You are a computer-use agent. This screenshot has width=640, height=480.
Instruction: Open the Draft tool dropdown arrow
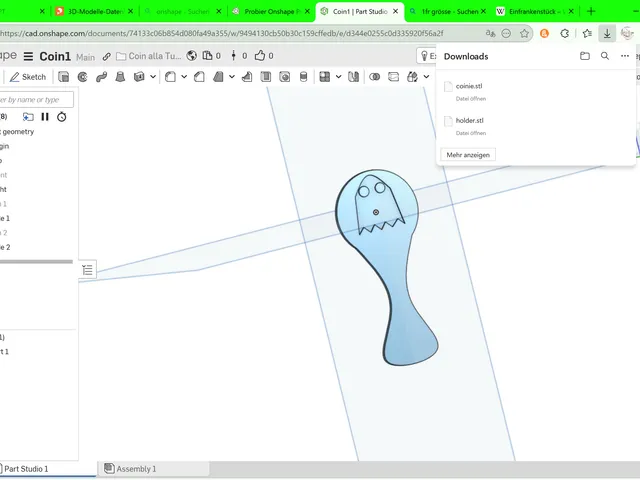point(232,77)
